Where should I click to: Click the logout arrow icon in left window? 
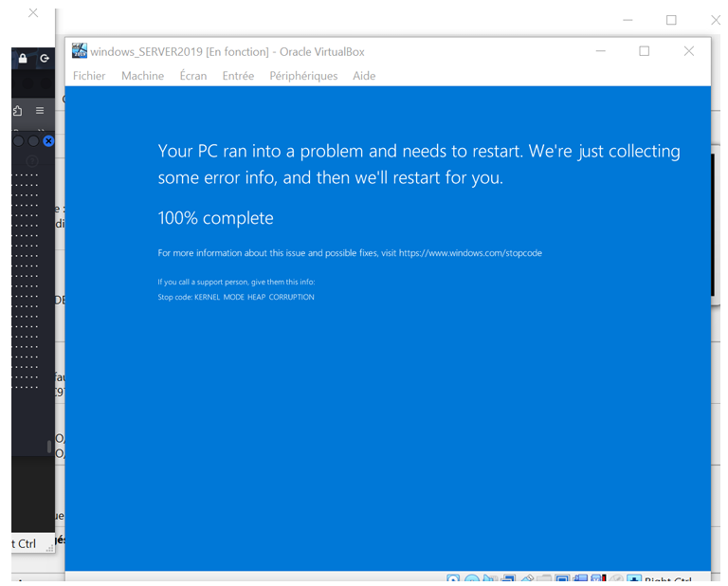pos(45,59)
